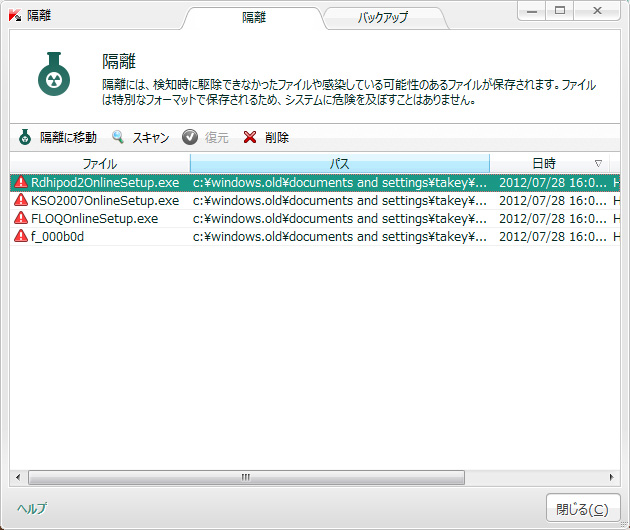Click warning icon beside Rdhipod2OnlineSetup.exe

[21, 183]
